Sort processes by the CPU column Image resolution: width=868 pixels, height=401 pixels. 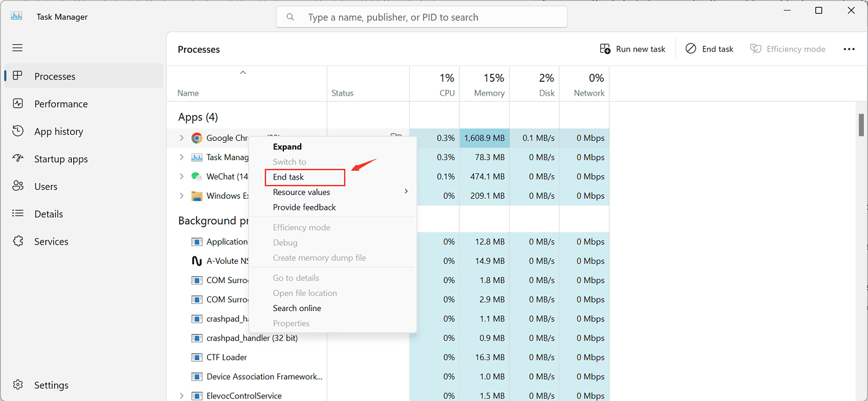(x=435, y=84)
